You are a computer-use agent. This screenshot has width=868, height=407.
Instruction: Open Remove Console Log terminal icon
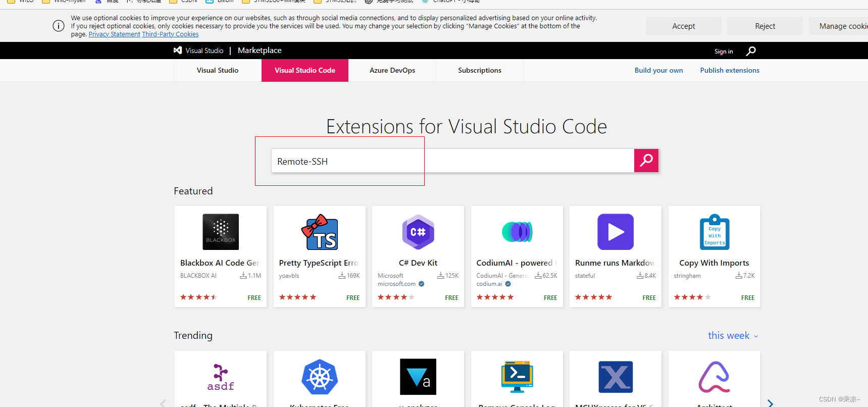coord(517,377)
